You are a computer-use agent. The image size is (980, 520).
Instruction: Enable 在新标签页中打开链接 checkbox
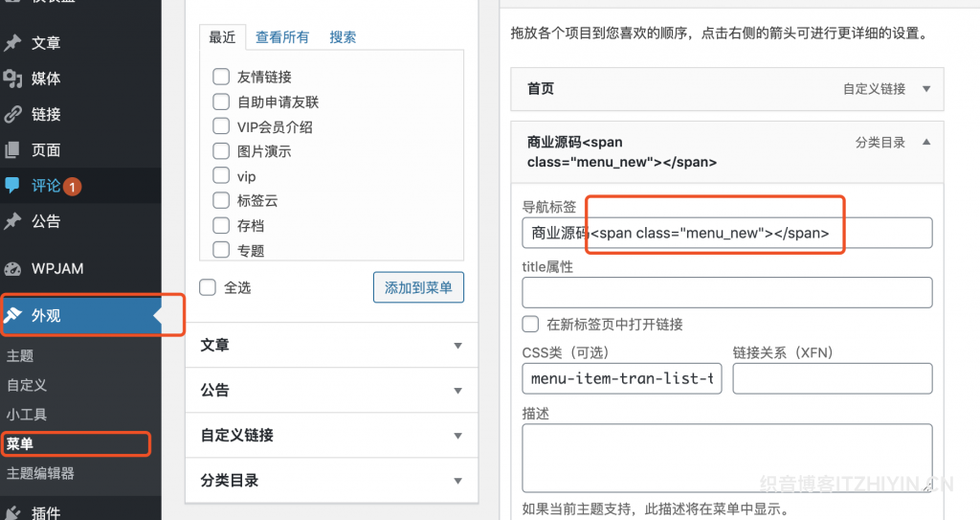tap(530, 324)
